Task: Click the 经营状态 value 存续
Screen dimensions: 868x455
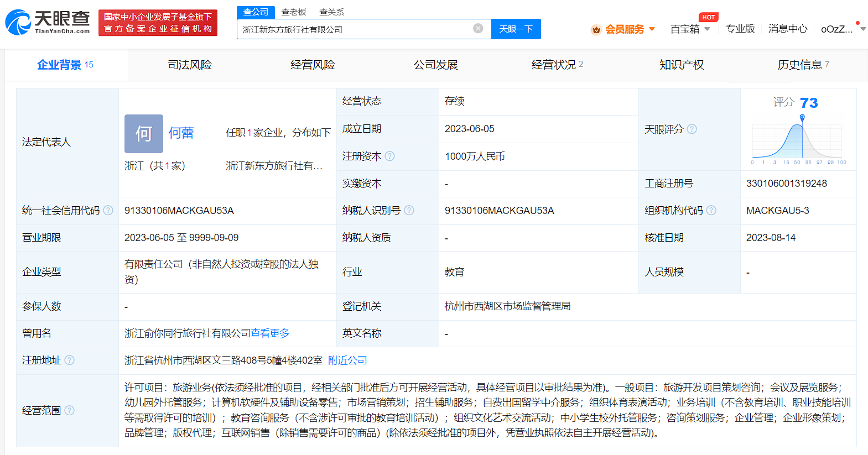Action: [455, 101]
